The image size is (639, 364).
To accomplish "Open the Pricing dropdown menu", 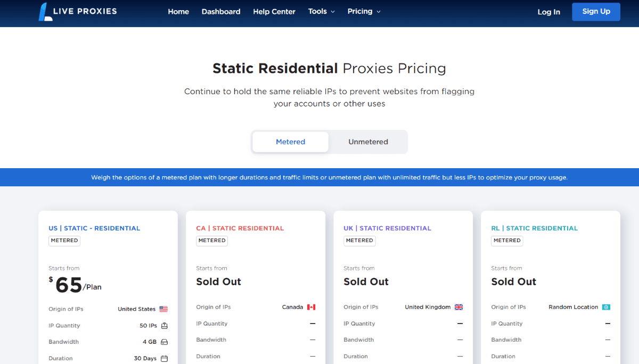I will [364, 12].
